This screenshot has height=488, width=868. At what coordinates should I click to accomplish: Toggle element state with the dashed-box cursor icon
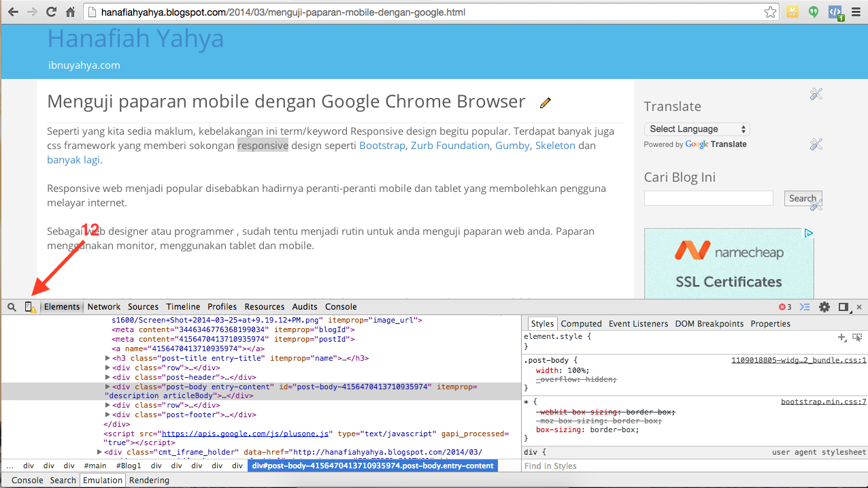coord(857,337)
